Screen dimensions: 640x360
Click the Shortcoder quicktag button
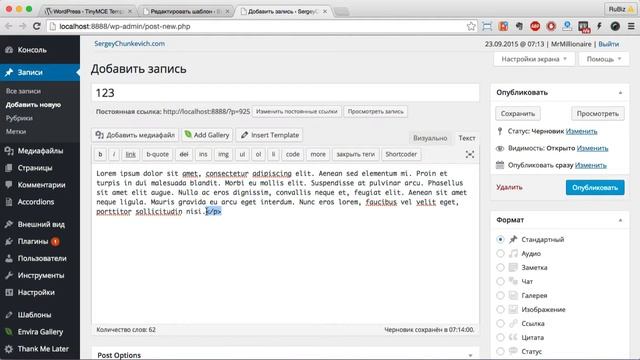click(401, 154)
